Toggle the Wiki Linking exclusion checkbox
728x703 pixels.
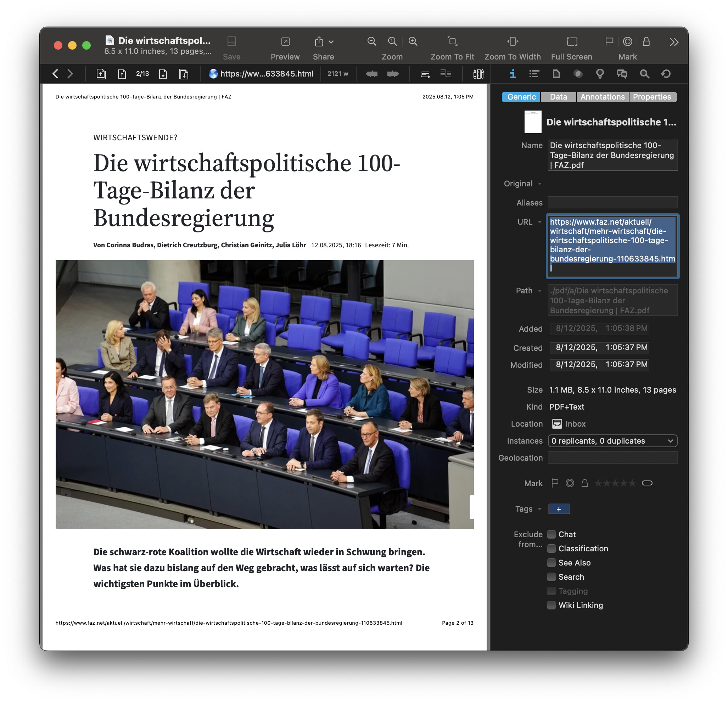click(551, 605)
